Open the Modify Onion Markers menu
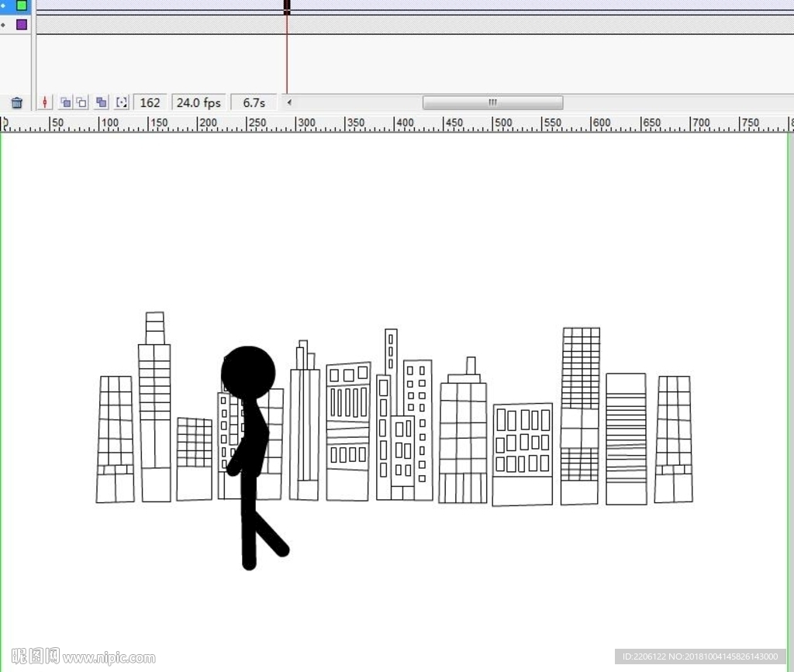 coord(122,103)
